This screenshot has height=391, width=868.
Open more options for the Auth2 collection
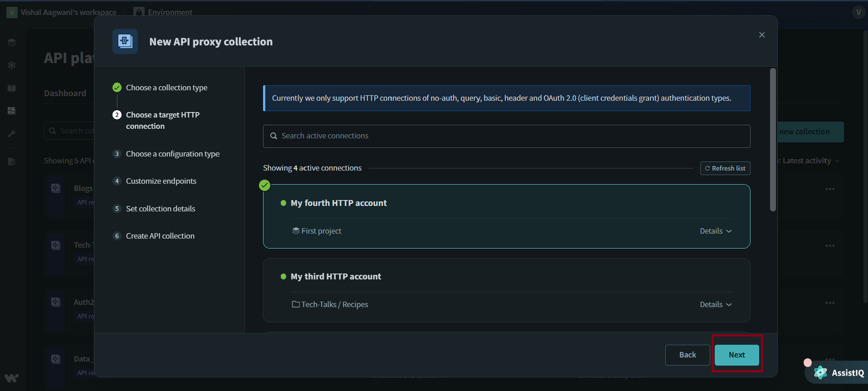click(830, 303)
